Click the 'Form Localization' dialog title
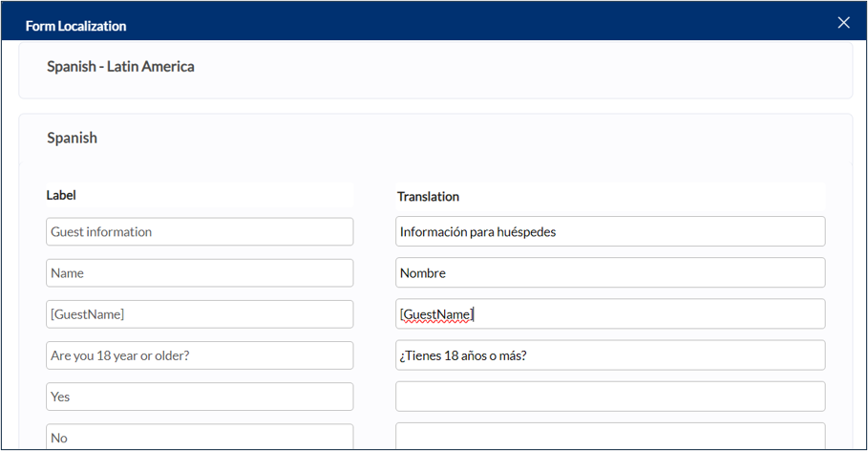Image resolution: width=868 pixels, height=451 pixels. [x=75, y=26]
